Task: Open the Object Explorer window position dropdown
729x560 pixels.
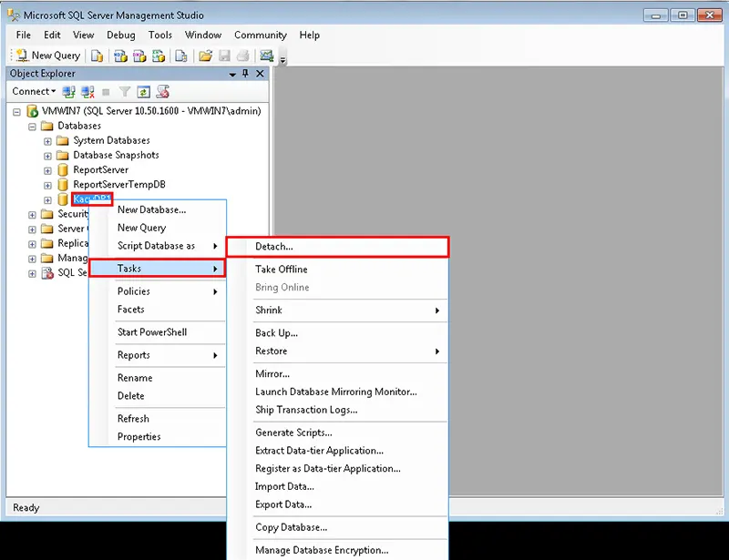Action: [x=232, y=74]
